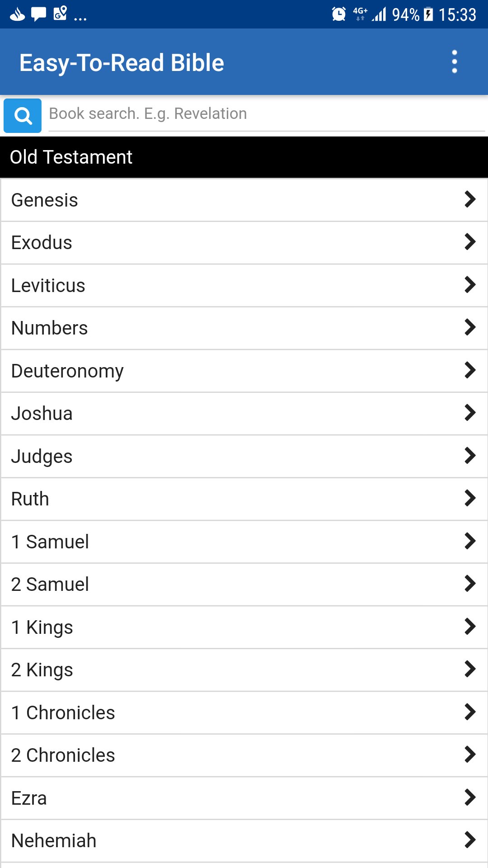Open the three-dot overflow menu
This screenshot has height=868, width=488.
pyautogui.click(x=455, y=61)
